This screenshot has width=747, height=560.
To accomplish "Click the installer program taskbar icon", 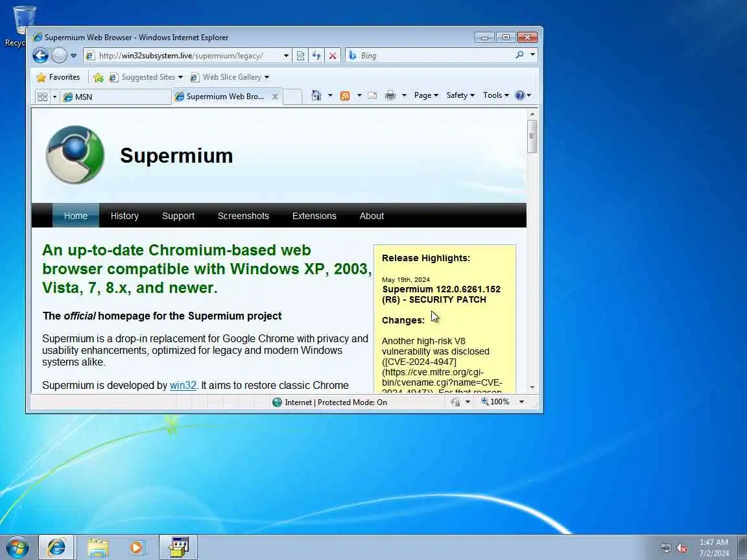I will coord(178,547).
